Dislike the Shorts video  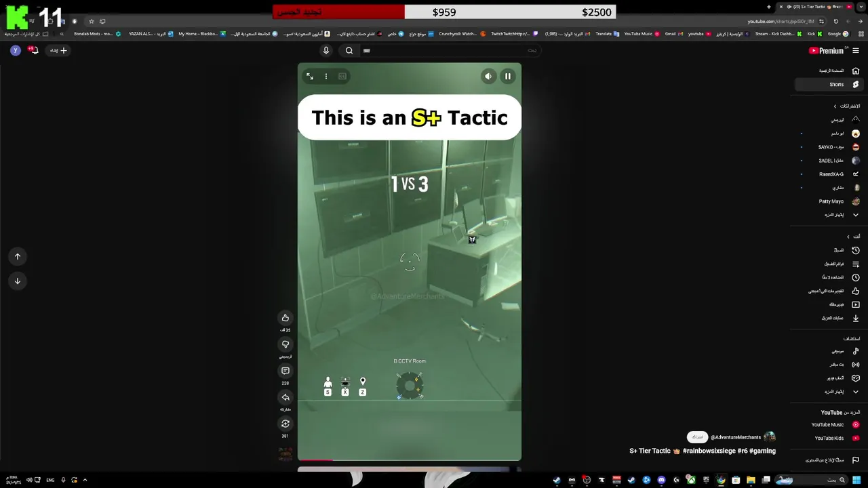click(x=285, y=344)
